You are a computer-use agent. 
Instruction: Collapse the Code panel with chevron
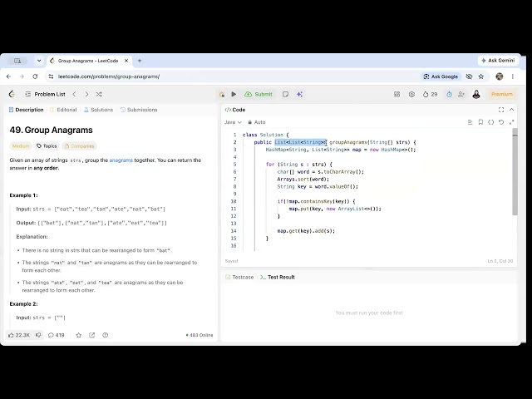pos(512,110)
